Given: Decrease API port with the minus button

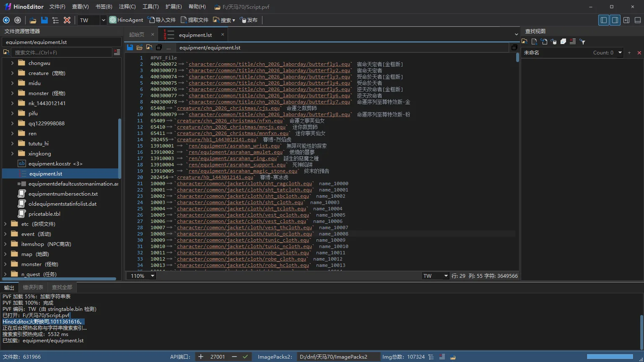Looking at the screenshot, I should [234, 357].
